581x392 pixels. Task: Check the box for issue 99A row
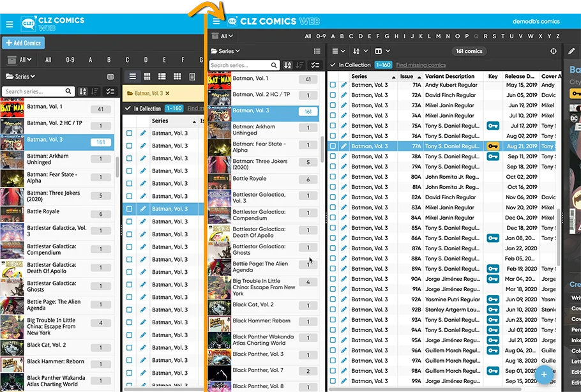[x=333, y=381]
